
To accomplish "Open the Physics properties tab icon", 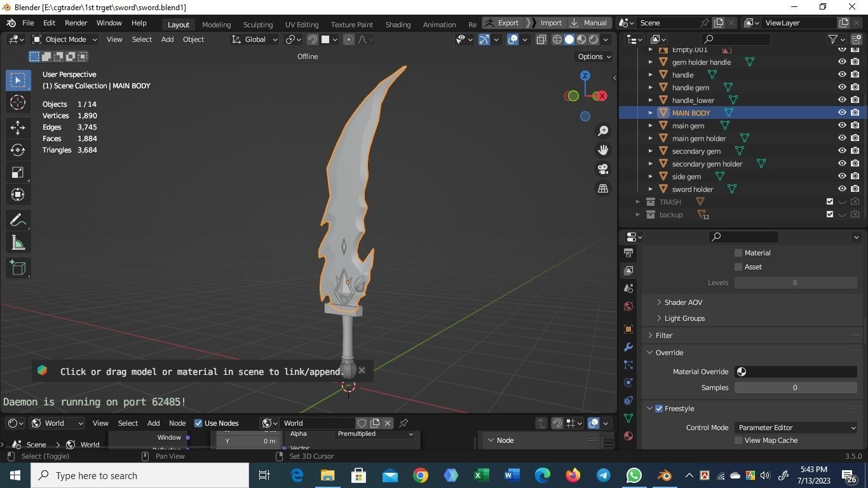I will [x=628, y=383].
